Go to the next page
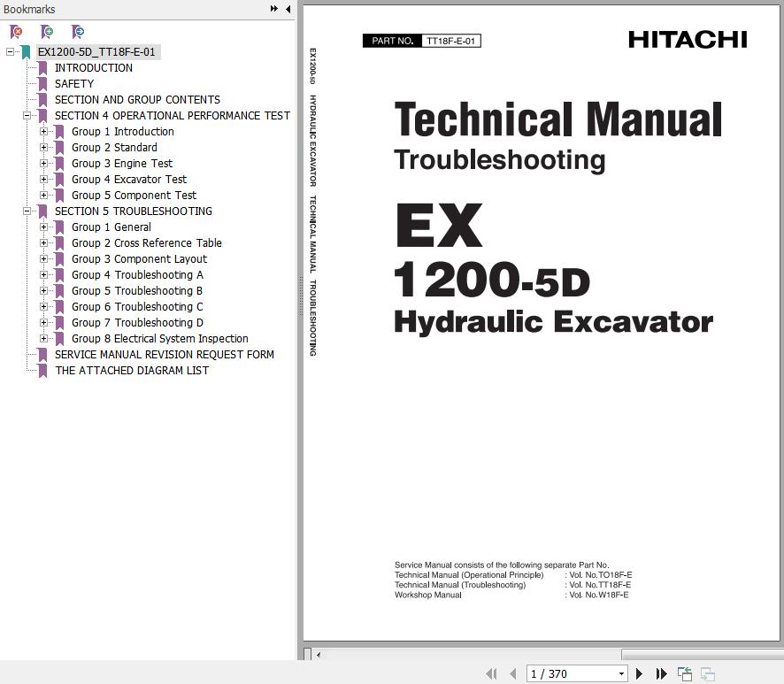 pyautogui.click(x=640, y=674)
